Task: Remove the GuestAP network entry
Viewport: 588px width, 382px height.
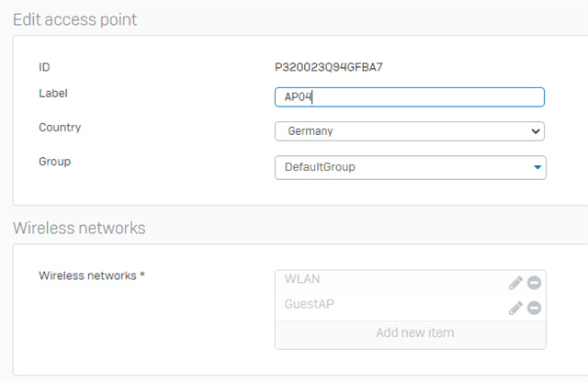Action: tap(534, 308)
